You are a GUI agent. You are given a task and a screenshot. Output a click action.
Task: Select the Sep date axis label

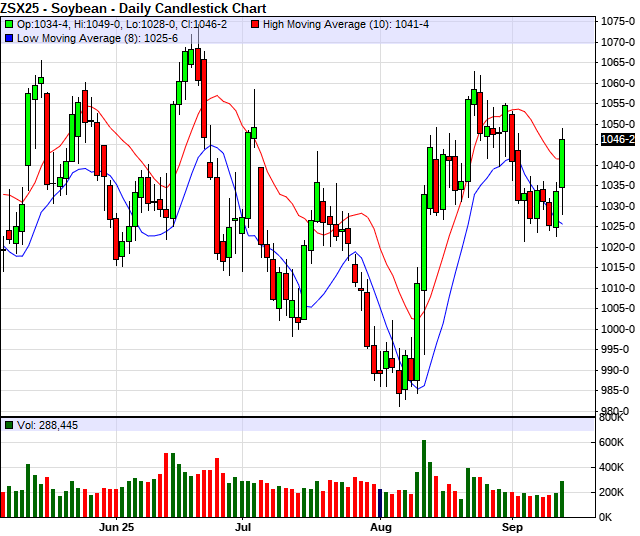(512, 526)
